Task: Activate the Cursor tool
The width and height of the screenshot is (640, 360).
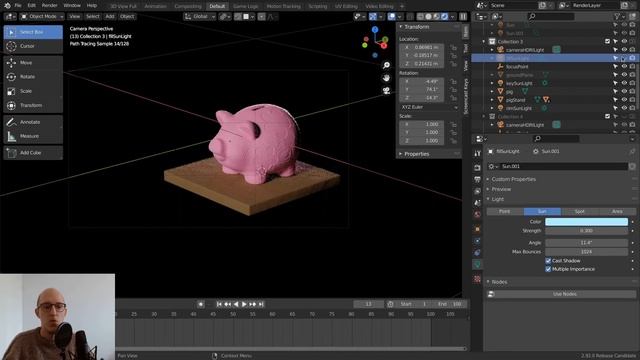Action: point(33,46)
